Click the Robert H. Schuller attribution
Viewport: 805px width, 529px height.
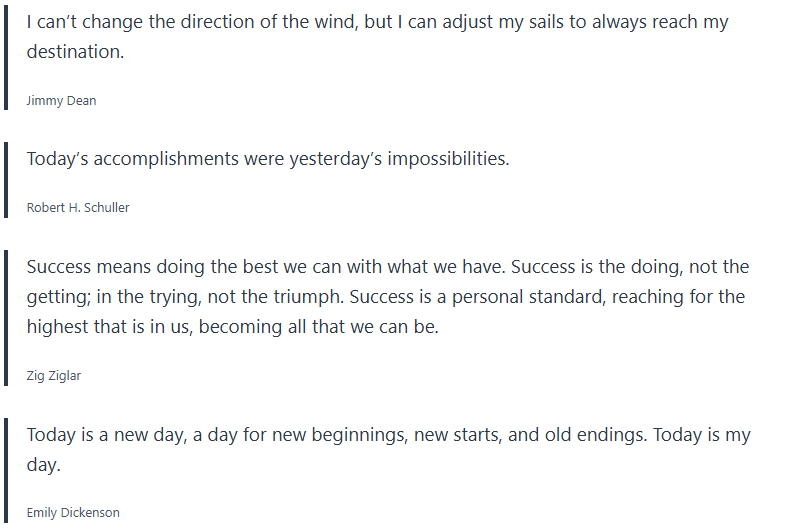(x=78, y=207)
